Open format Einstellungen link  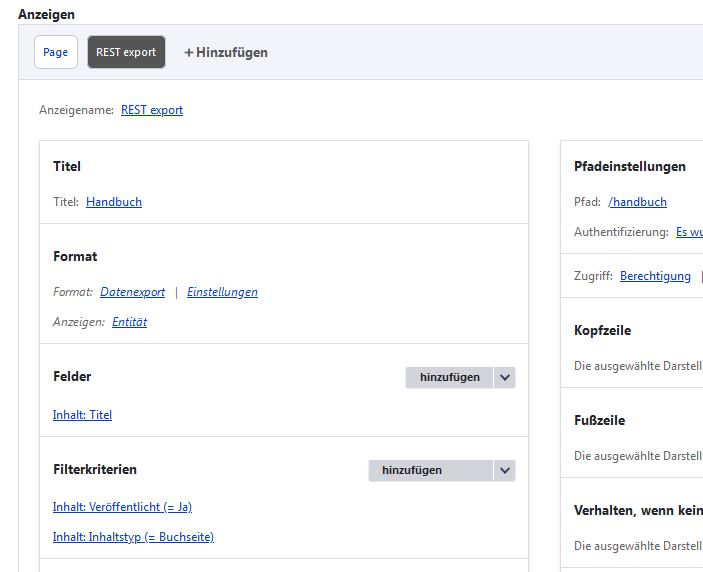click(222, 292)
